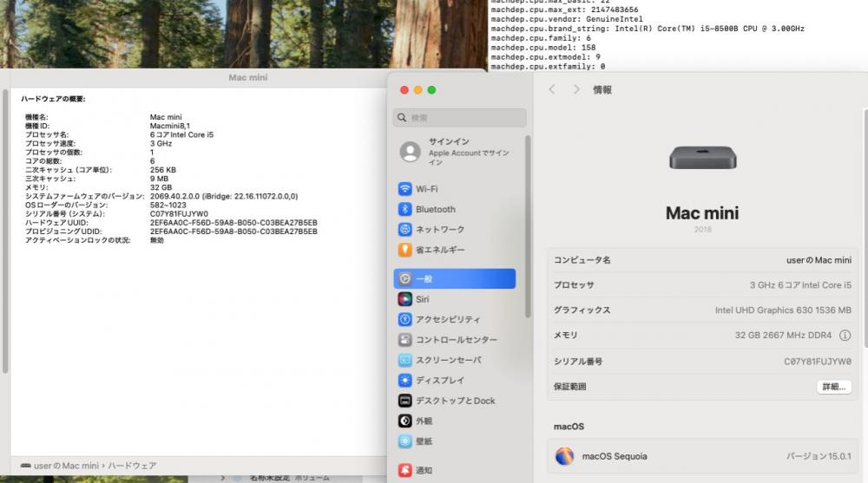Click processor value 3 GHz 6コア
This screenshot has width=868, height=483.
point(800,285)
